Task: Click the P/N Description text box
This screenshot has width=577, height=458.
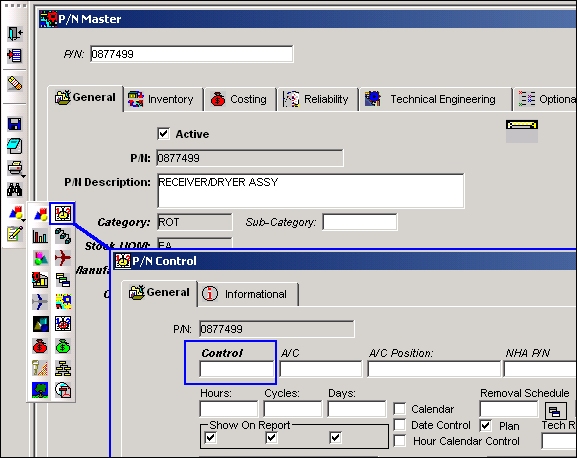Action: (311, 191)
